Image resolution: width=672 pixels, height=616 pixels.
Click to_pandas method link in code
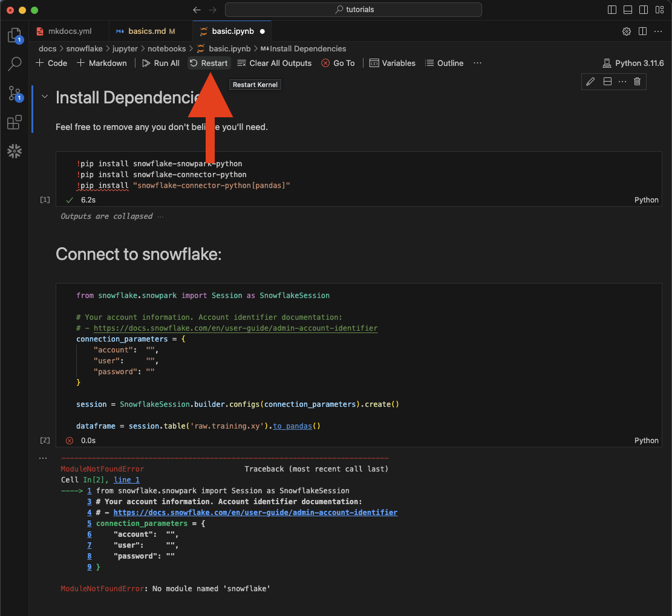(292, 426)
